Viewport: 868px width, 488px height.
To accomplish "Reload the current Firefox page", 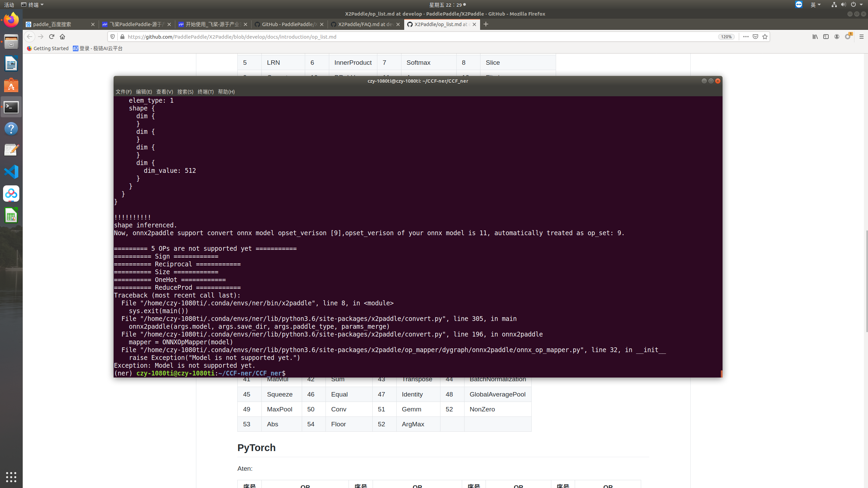I will 52,37.
